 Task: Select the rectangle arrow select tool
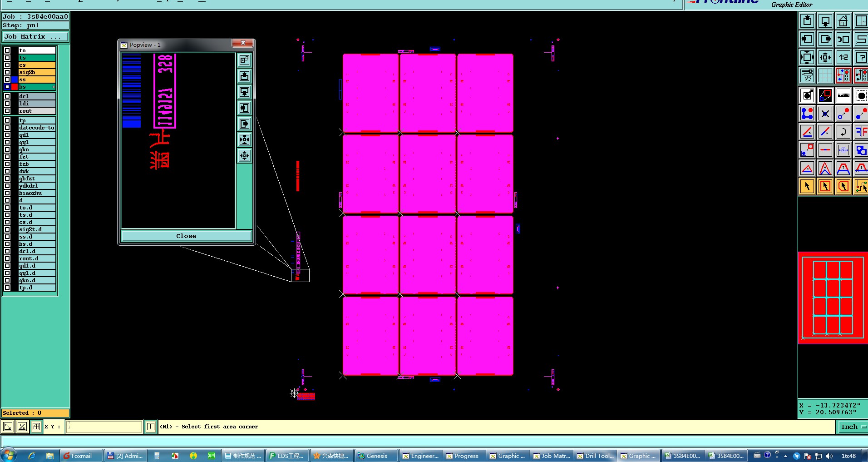[x=825, y=186]
